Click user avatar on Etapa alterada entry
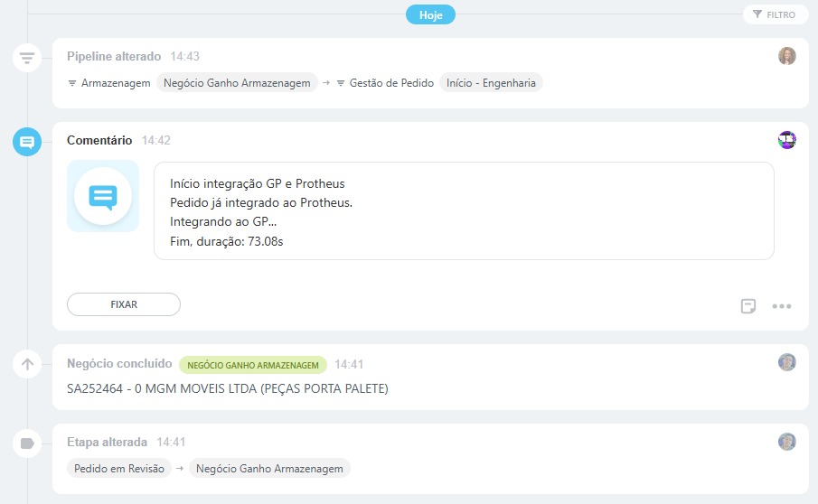 coord(787,442)
